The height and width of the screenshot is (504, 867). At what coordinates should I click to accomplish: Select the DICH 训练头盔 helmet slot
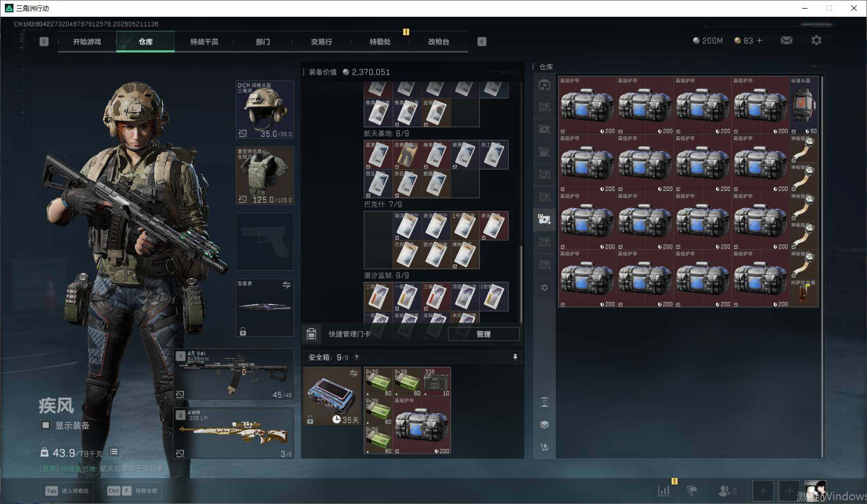(265, 110)
